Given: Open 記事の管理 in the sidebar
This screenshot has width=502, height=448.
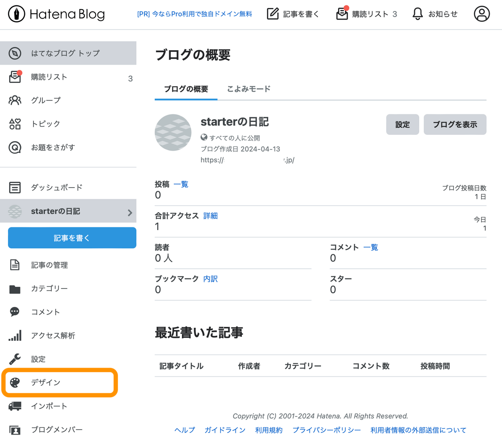Looking at the screenshot, I should pos(68,265).
